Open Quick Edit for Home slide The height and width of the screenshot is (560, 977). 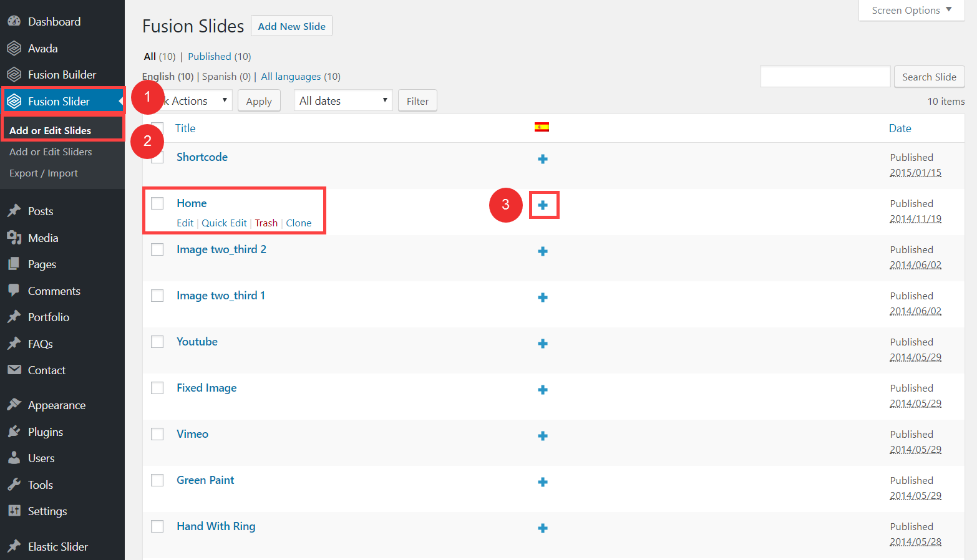[x=224, y=223]
